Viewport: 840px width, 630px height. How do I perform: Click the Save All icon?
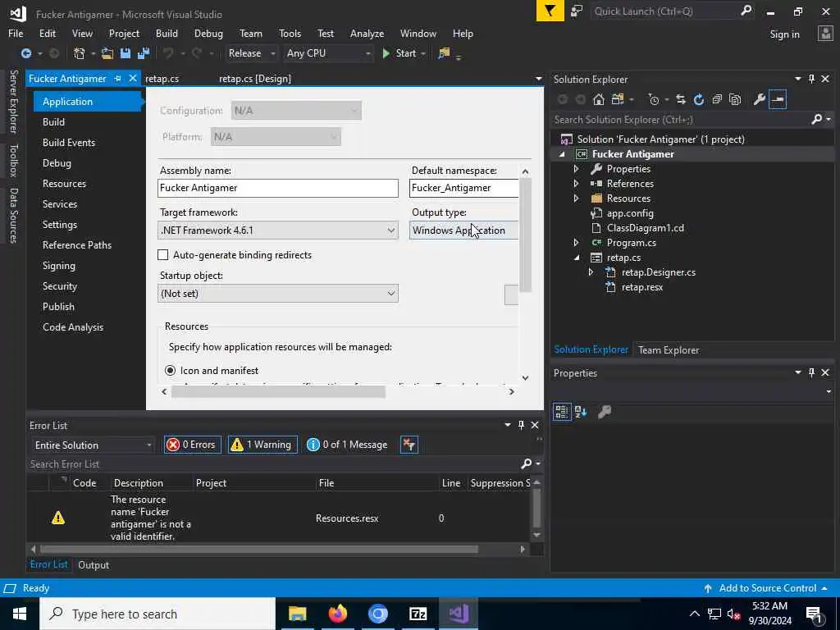[x=144, y=53]
